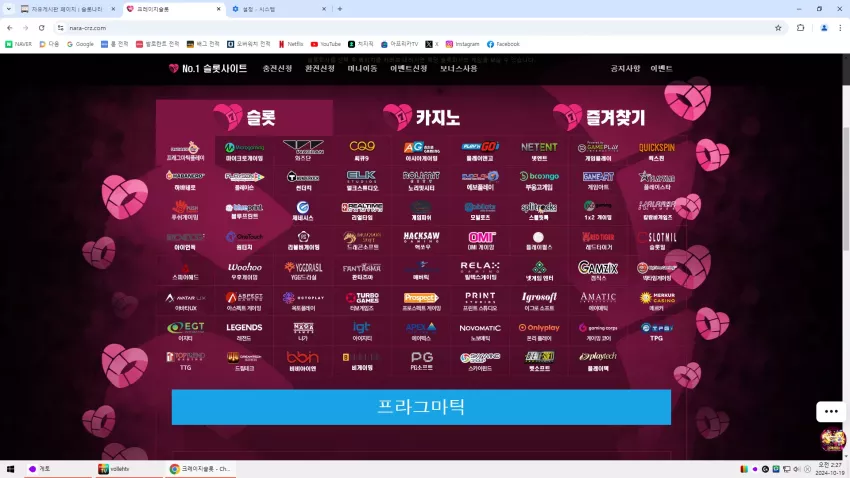850x478 pixels.
Task: Bookmark this page with the star icon
Action: (x=778, y=28)
